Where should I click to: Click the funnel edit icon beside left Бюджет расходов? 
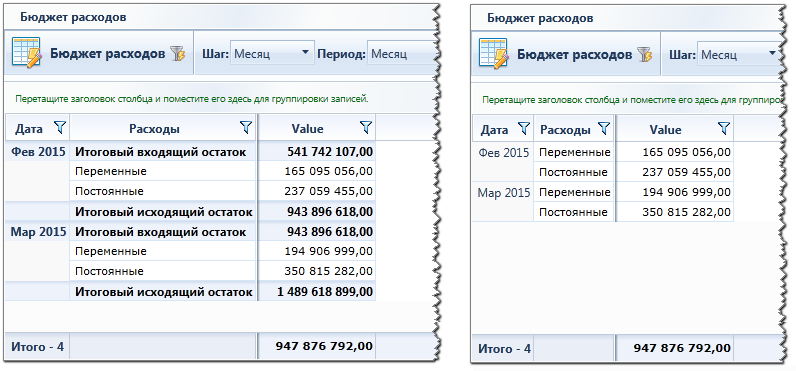[178, 53]
